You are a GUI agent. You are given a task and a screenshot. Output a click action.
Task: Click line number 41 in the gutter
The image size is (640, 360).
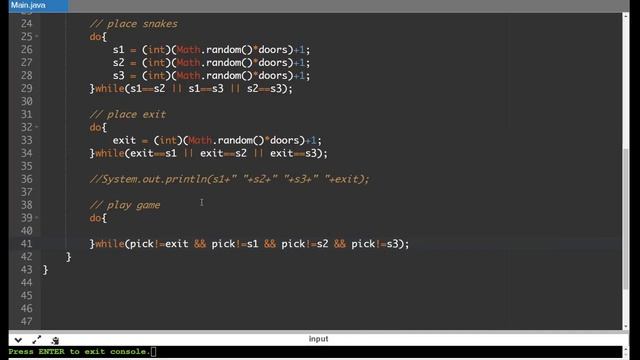[26, 244]
